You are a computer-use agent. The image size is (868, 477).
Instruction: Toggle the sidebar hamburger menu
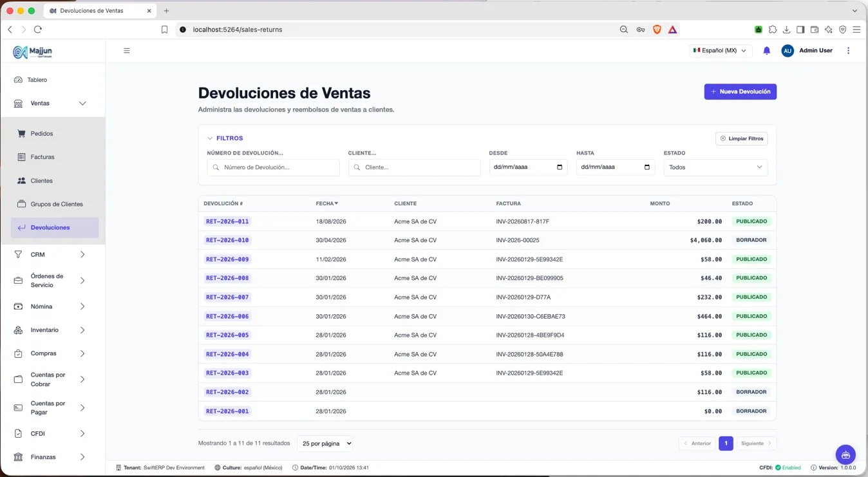[x=127, y=50]
